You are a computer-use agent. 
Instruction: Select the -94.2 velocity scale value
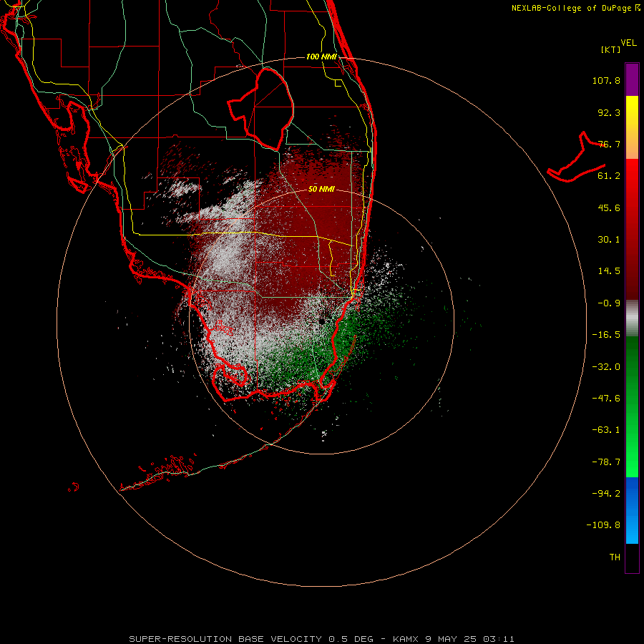click(x=606, y=493)
